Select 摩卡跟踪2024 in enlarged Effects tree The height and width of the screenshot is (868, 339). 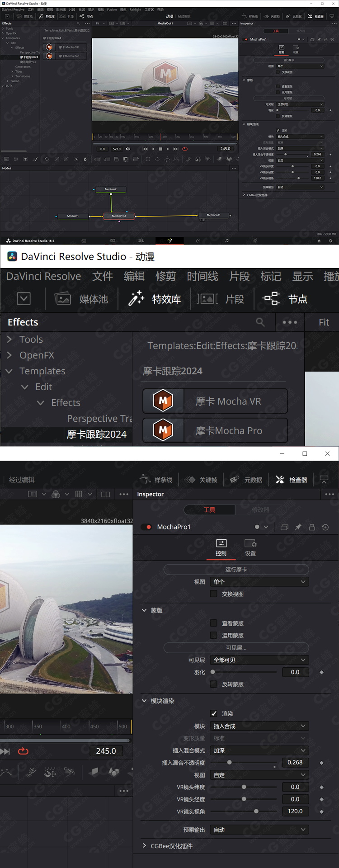(96, 434)
